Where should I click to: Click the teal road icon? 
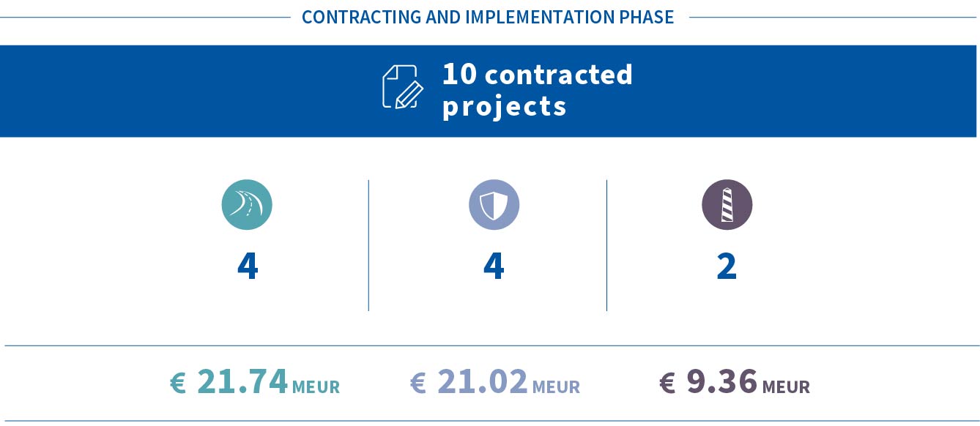pos(247,205)
